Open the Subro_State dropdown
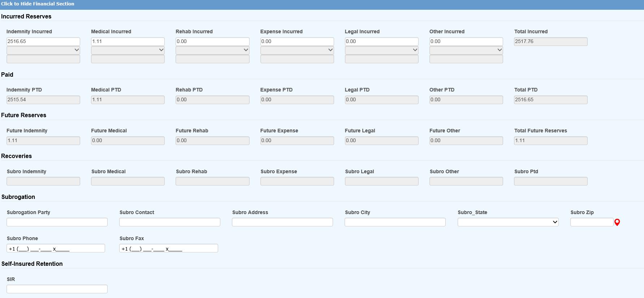Viewport: 644px width, 298px height. (x=508, y=222)
